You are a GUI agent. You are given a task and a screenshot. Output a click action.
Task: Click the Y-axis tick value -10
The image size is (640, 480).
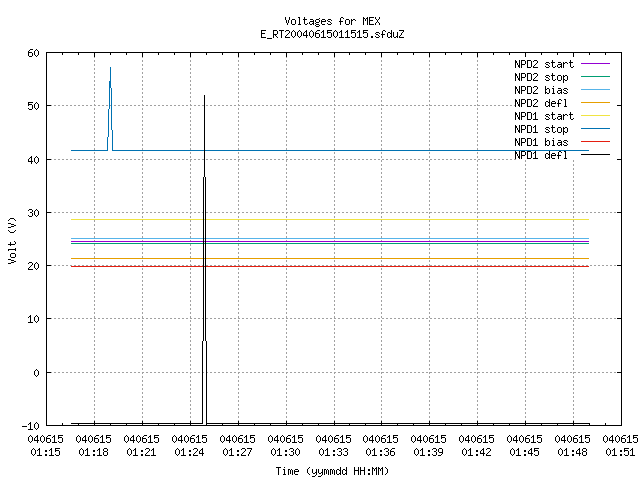(31, 426)
